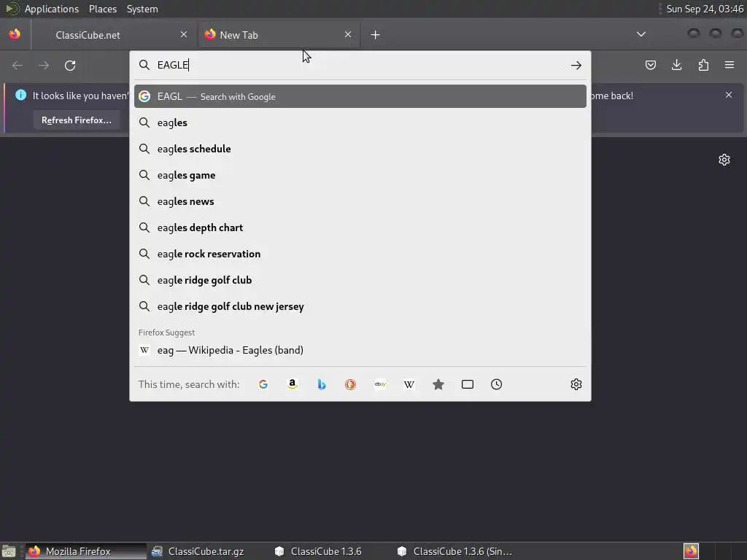
Task: Open the Firefox hamburger menu
Action: [x=729, y=65]
